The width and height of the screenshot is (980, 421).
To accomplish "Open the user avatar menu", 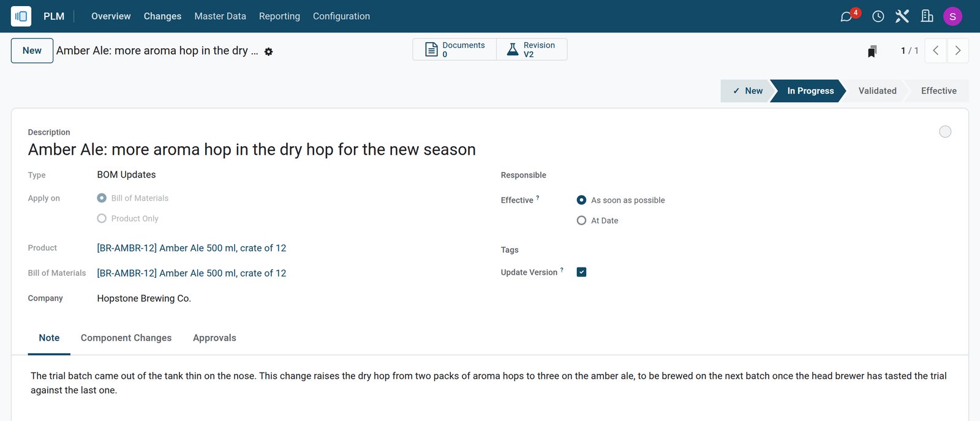I will pos(952,17).
